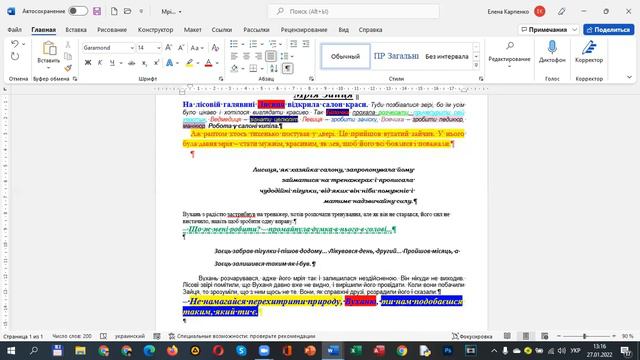Open Редактирование find tools

click(x=509, y=53)
